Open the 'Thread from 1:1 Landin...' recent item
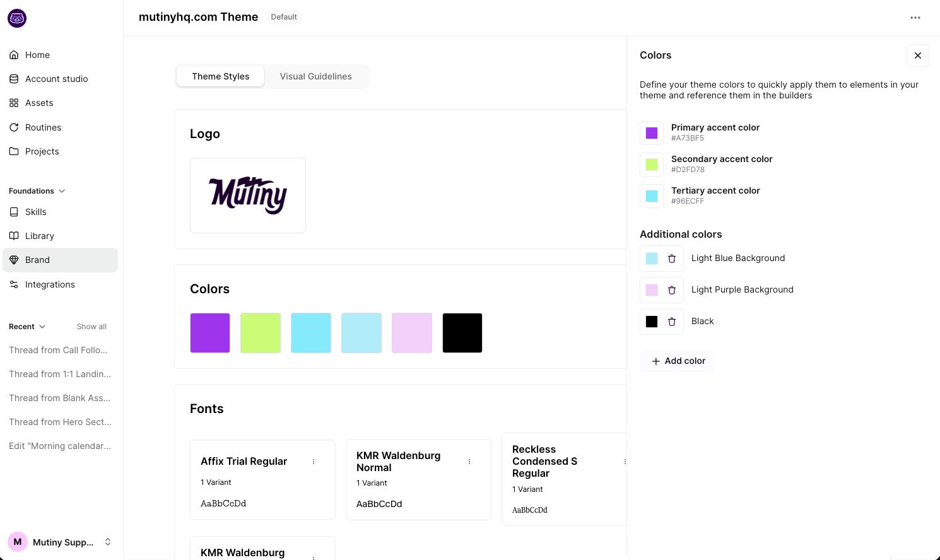940x560 pixels. coord(60,374)
